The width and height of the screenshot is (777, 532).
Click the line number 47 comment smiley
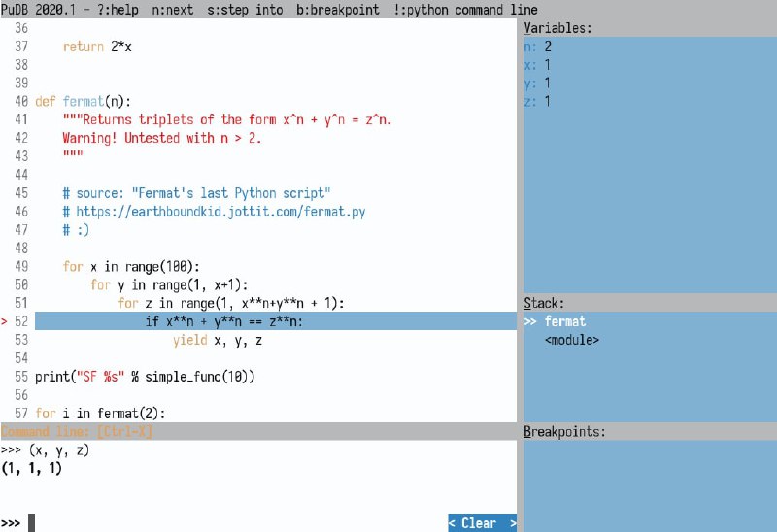tap(76, 230)
